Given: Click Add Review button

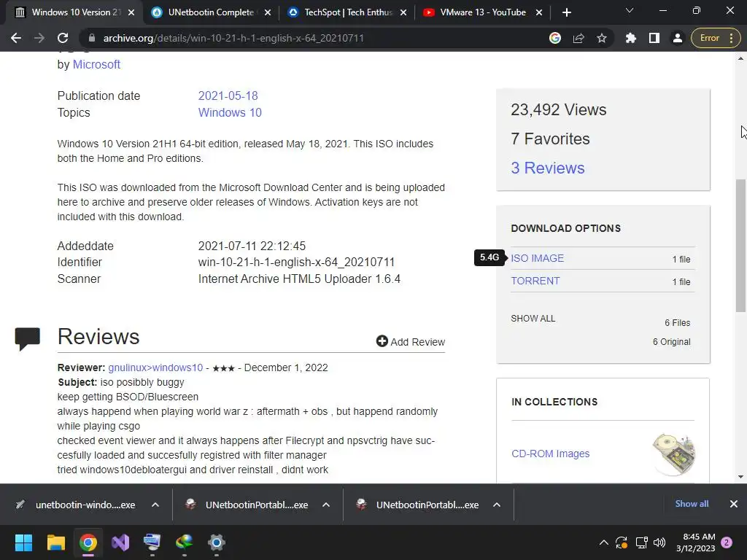Looking at the screenshot, I should tap(410, 341).
